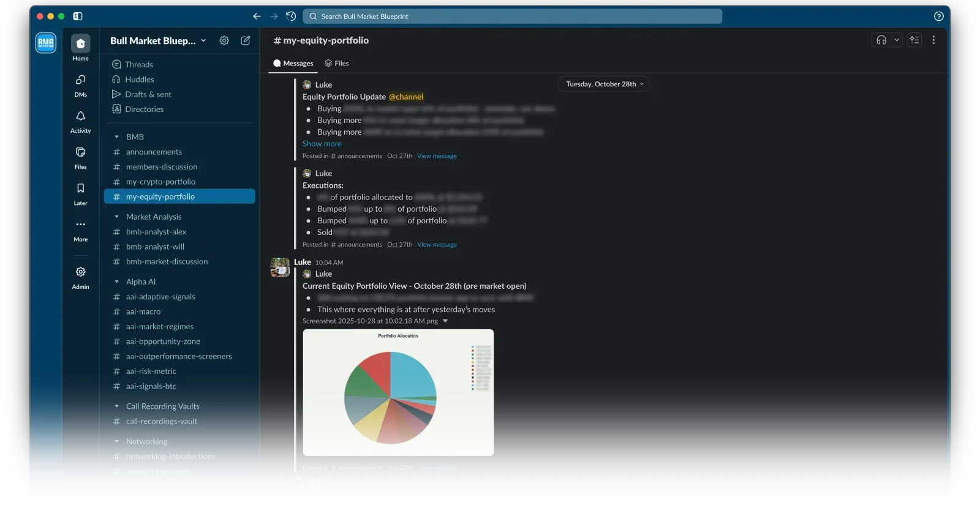Collapse the Alpha AI channel section
Viewport: 980px width, 511px height.
[116, 282]
